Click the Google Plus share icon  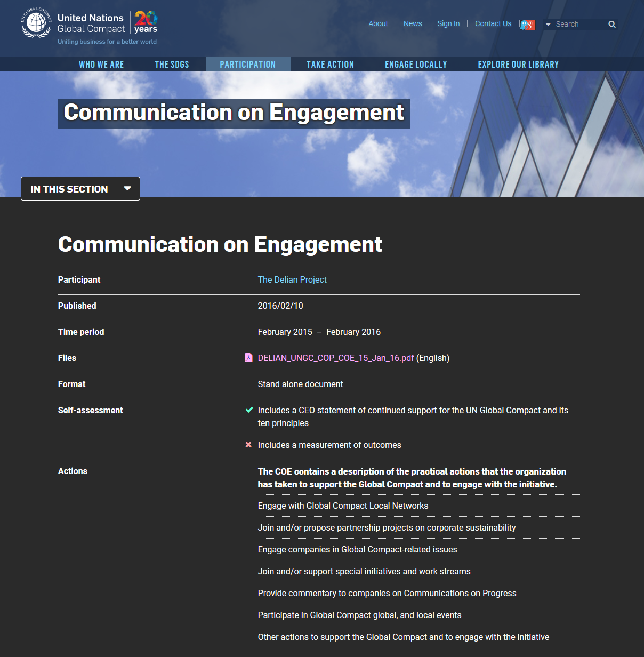(528, 25)
